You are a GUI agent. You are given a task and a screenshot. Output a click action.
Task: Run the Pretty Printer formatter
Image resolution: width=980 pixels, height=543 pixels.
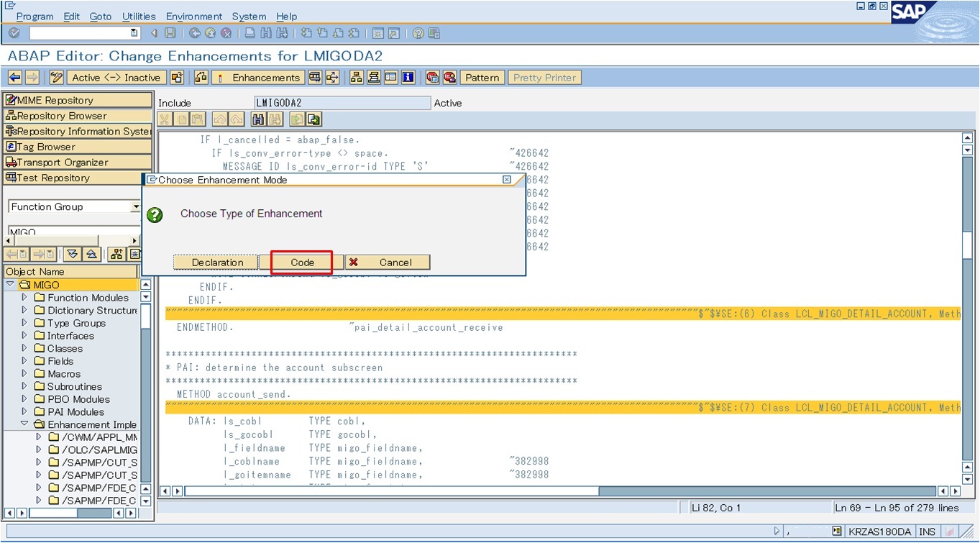click(544, 77)
